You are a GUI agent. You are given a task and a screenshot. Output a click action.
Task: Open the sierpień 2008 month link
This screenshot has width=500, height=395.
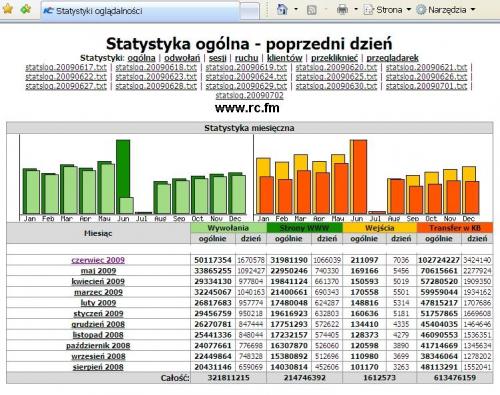click(x=98, y=367)
